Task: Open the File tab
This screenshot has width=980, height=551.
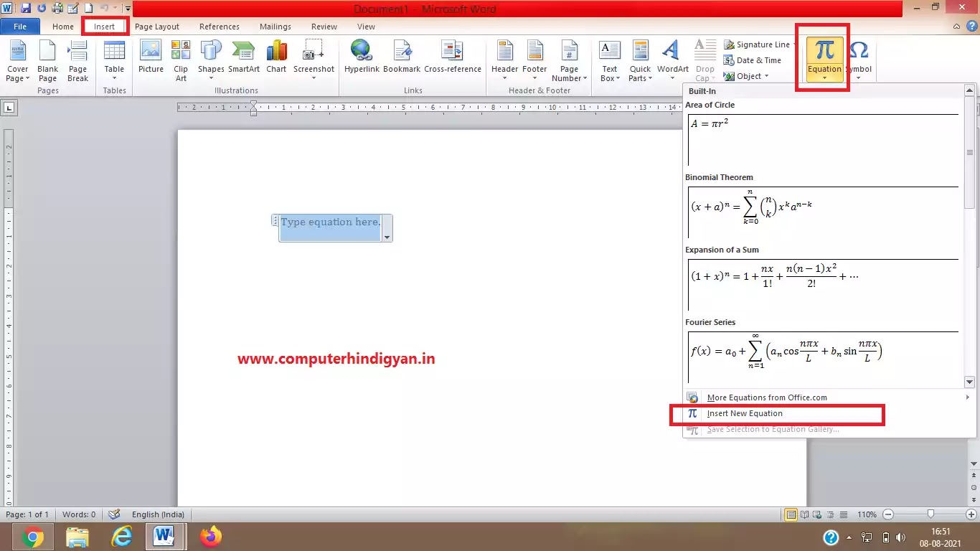Action: [20, 27]
